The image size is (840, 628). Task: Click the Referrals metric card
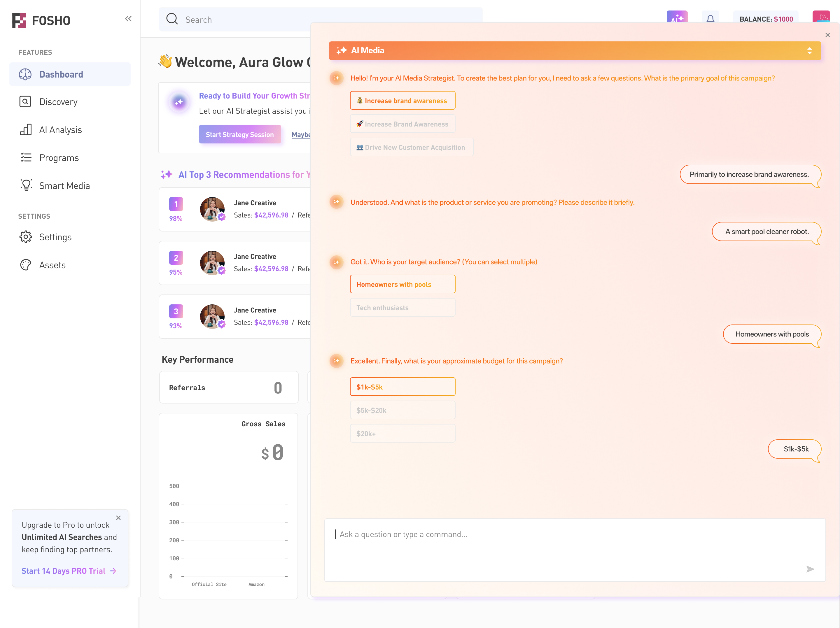[x=229, y=387]
